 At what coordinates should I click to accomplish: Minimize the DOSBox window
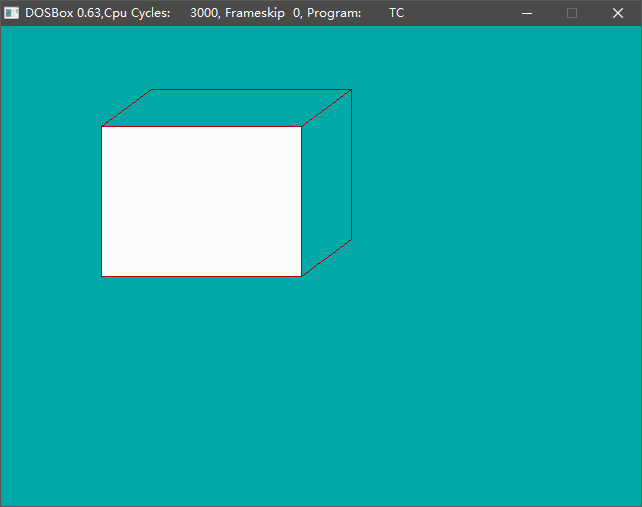point(527,13)
